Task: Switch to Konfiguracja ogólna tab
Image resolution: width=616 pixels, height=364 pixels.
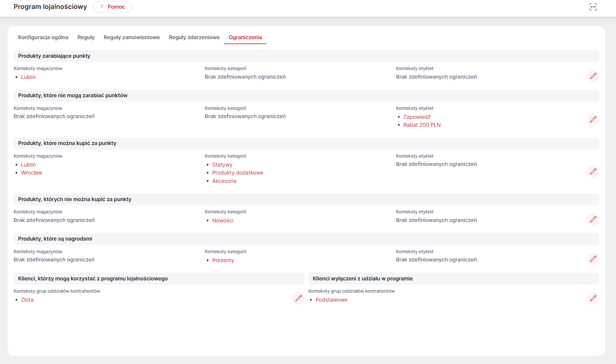Action: pyautogui.click(x=43, y=37)
